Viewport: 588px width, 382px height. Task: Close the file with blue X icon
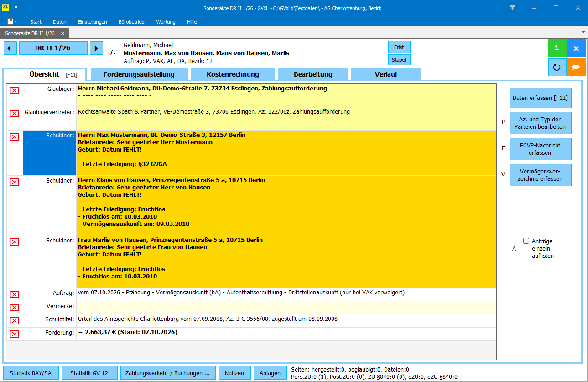point(577,48)
